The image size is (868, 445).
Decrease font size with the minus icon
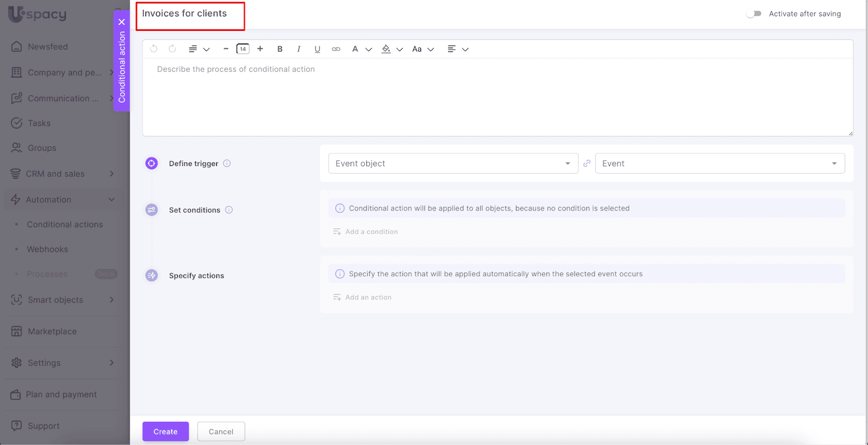point(226,49)
